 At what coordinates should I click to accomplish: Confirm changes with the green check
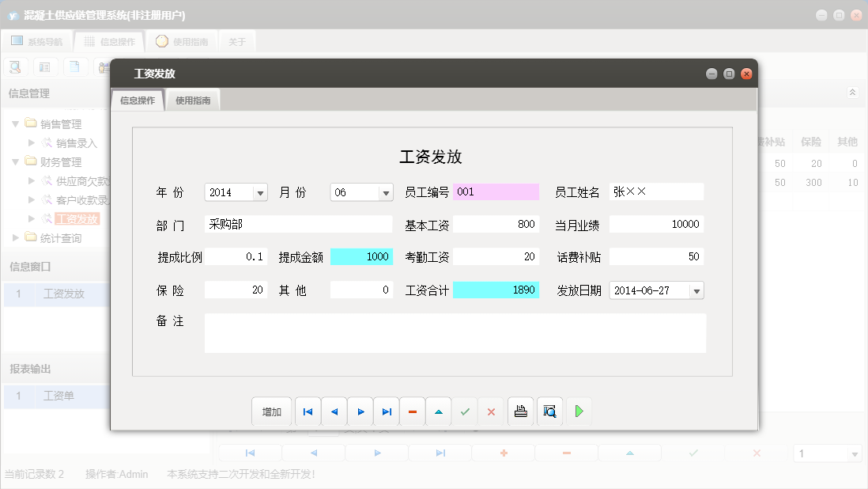click(x=465, y=411)
